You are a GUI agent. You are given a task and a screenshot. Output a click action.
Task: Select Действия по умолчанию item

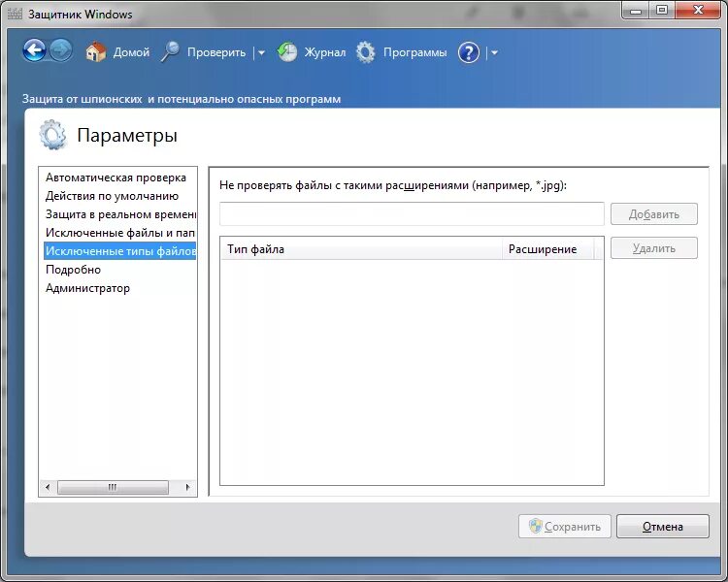[x=119, y=196]
